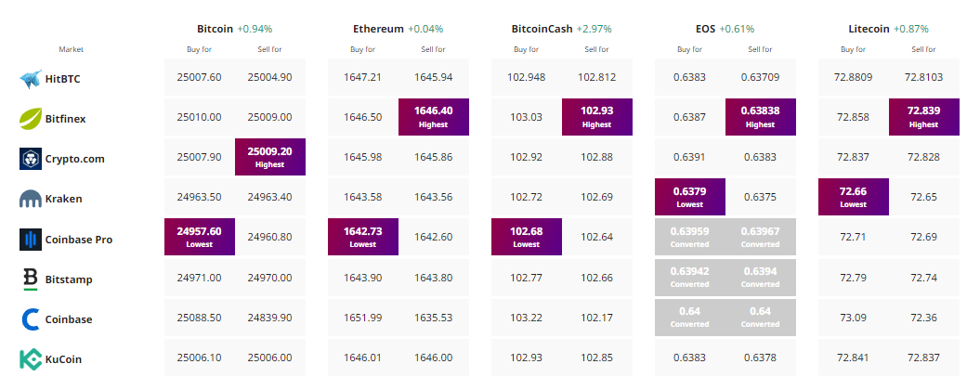Select the Kraken exchange logo icon
The height and width of the screenshot is (377, 980).
point(31,199)
